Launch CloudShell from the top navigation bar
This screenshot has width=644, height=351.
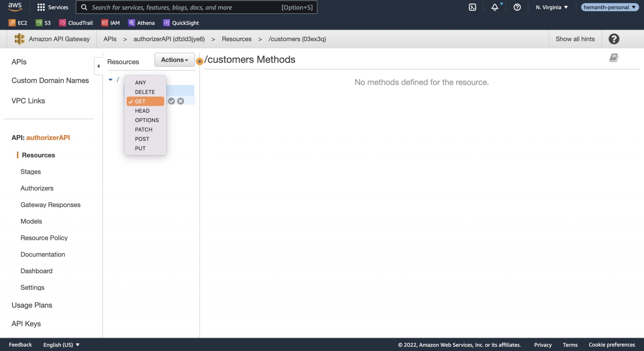click(472, 7)
